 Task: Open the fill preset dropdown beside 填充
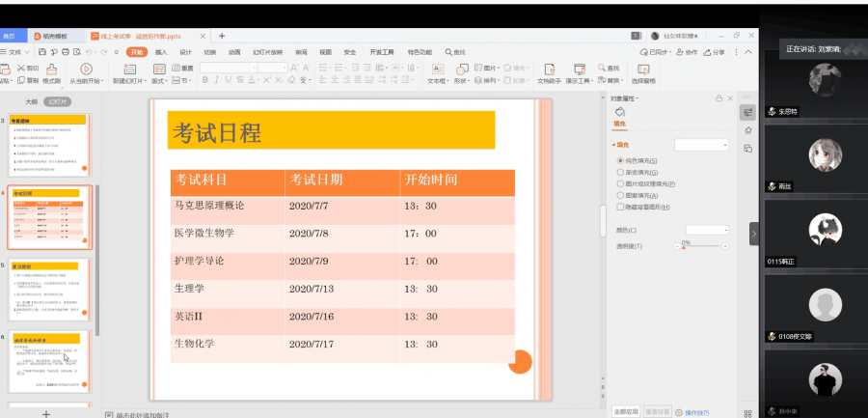(701, 145)
